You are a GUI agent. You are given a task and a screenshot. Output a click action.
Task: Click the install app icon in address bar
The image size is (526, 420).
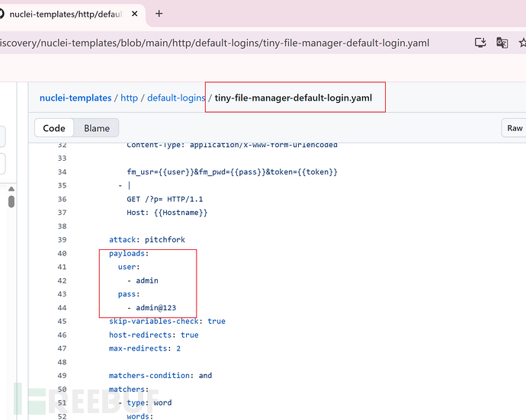480,43
